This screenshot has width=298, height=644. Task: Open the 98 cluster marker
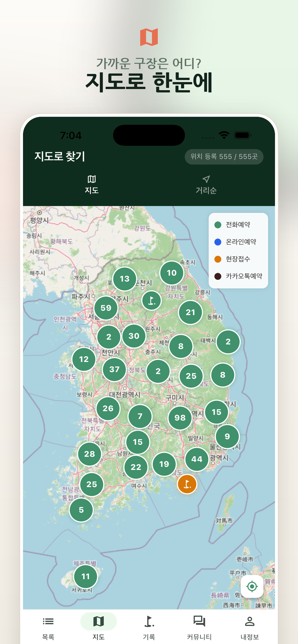pyautogui.click(x=180, y=418)
